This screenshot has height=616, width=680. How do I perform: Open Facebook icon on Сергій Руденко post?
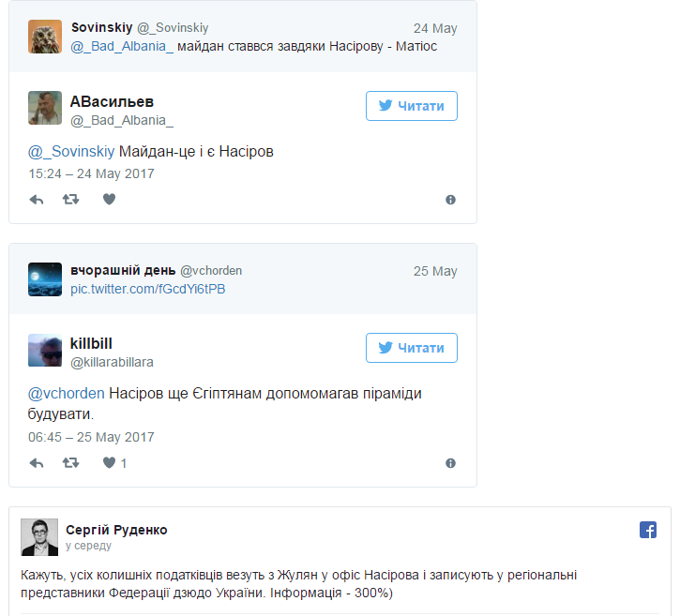tap(648, 530)
